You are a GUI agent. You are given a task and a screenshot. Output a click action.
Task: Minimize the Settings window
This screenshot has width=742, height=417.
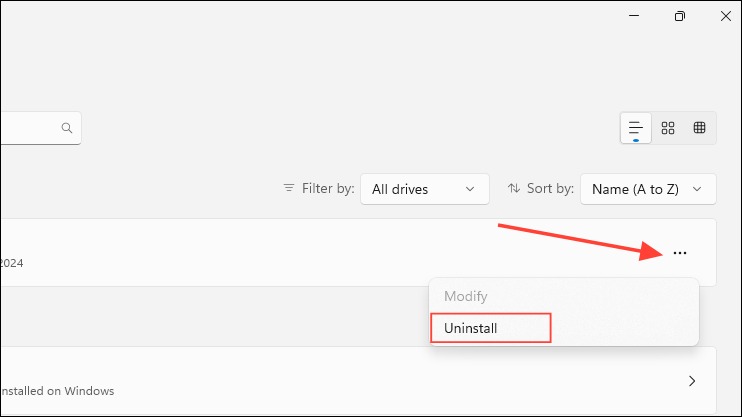[634, 16]
